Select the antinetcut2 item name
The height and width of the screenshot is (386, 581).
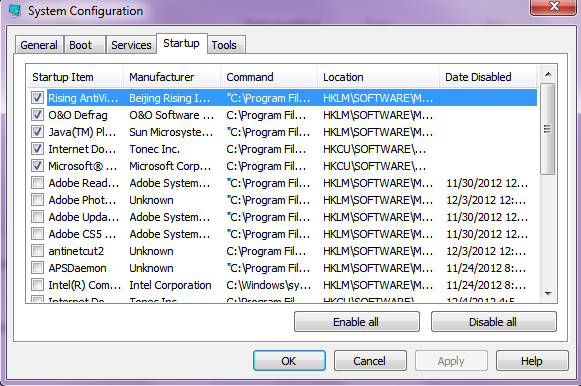76,251
